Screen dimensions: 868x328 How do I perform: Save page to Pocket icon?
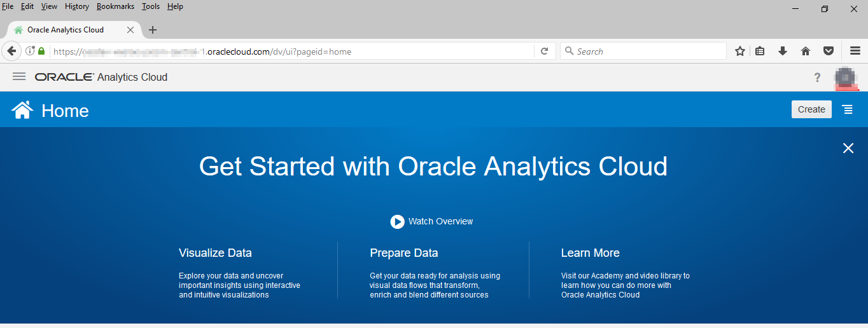pos(828,51)
